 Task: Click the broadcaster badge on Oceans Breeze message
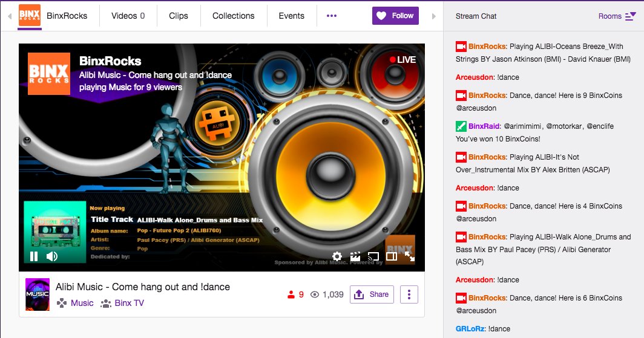pyautogui.click(x=461, y=47)
